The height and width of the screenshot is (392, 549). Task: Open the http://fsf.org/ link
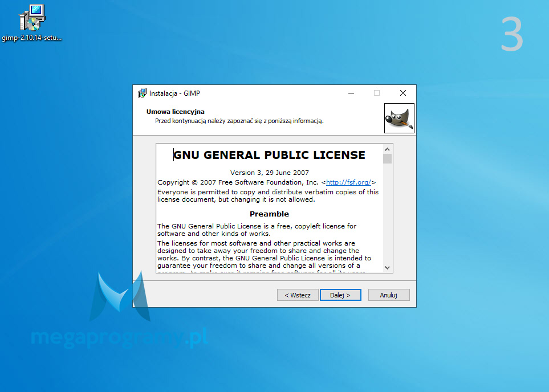[x=348, y=182]
